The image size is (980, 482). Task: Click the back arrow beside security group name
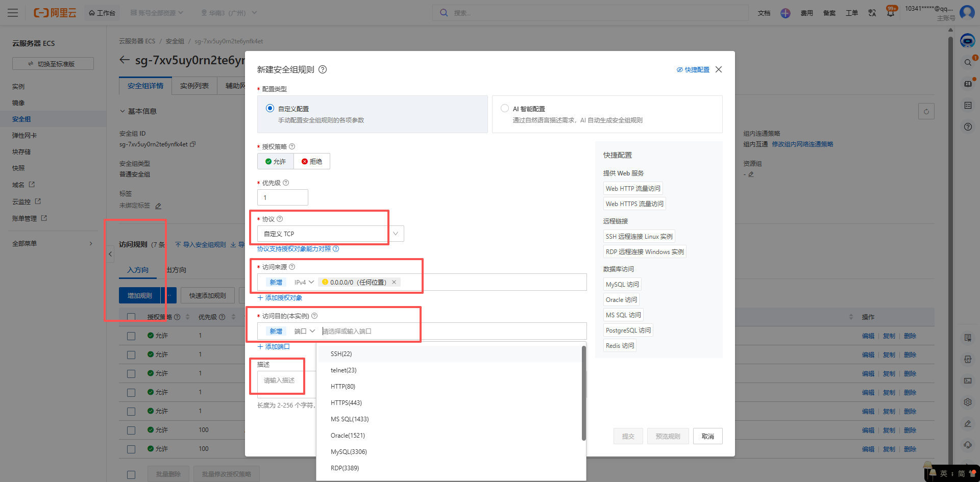point(125,60)
